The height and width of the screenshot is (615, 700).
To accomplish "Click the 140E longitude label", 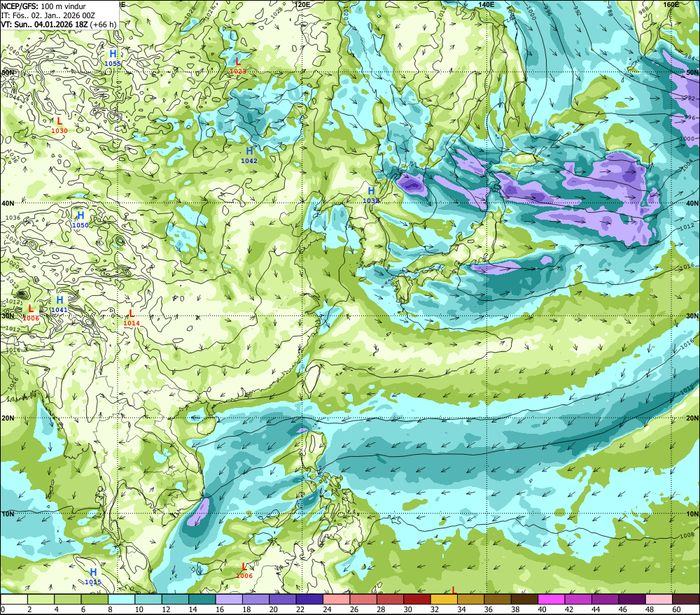I will pos(486,4).
